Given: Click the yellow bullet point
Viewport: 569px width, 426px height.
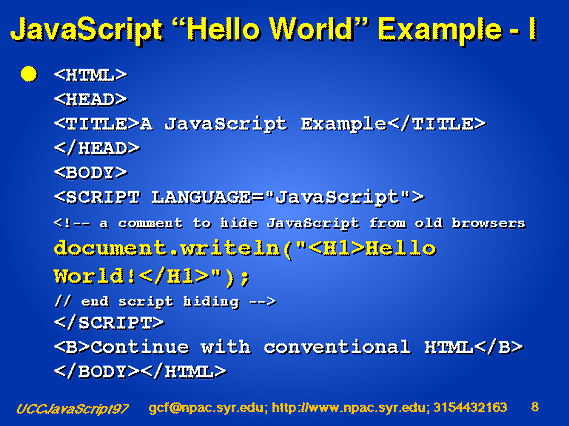Looking at the screenshot, I should pos(29,74).
